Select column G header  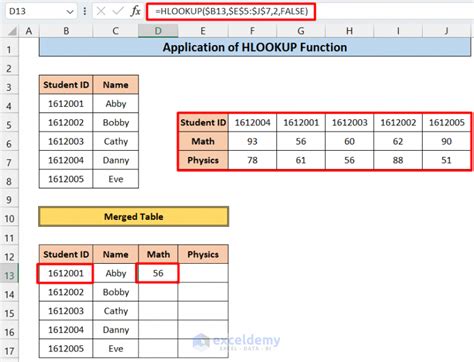tap(301, 31)
